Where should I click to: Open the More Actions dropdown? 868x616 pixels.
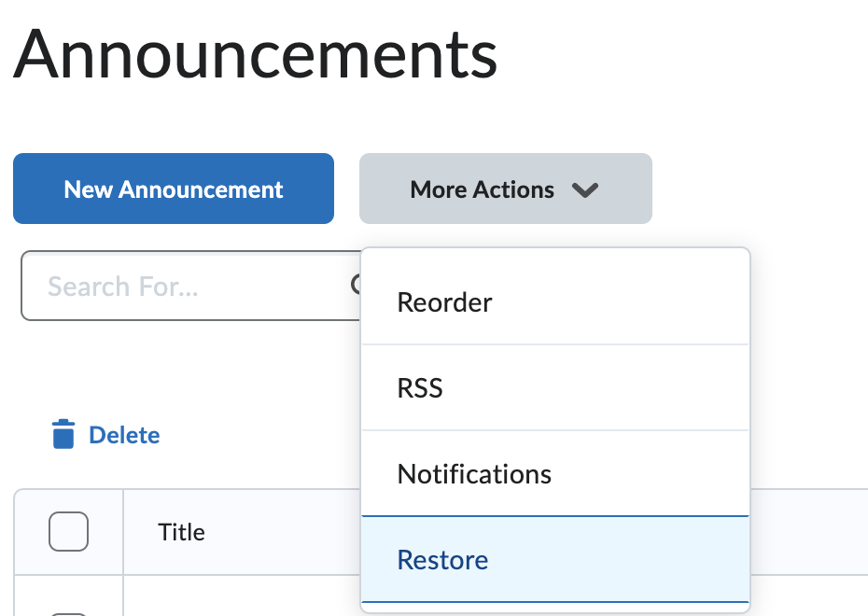[x=505, y=189]
